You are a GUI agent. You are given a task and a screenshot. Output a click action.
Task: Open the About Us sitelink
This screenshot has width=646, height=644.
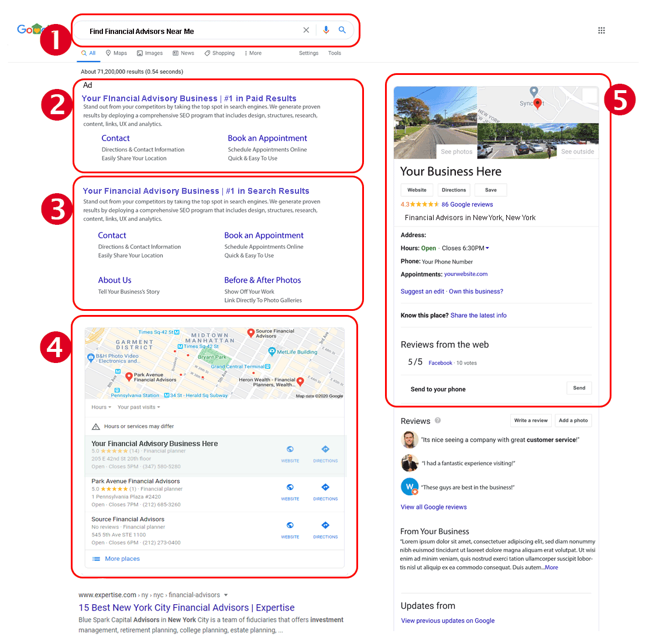click(115, 280)
